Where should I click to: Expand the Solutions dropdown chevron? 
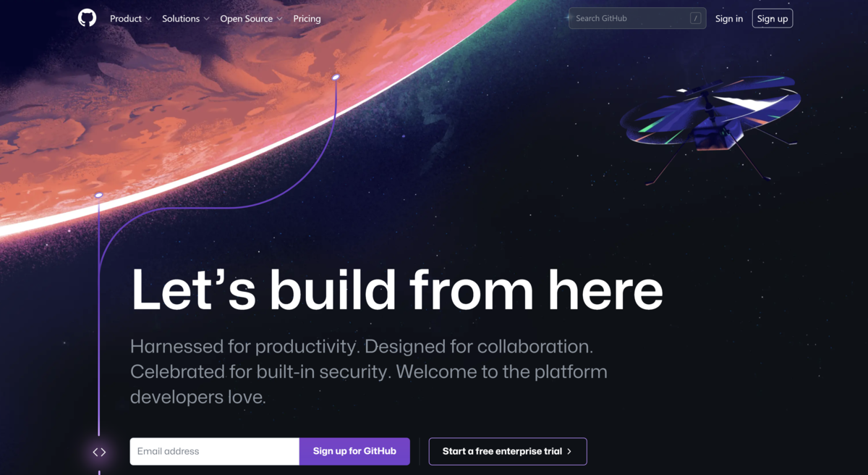(206, 19)
